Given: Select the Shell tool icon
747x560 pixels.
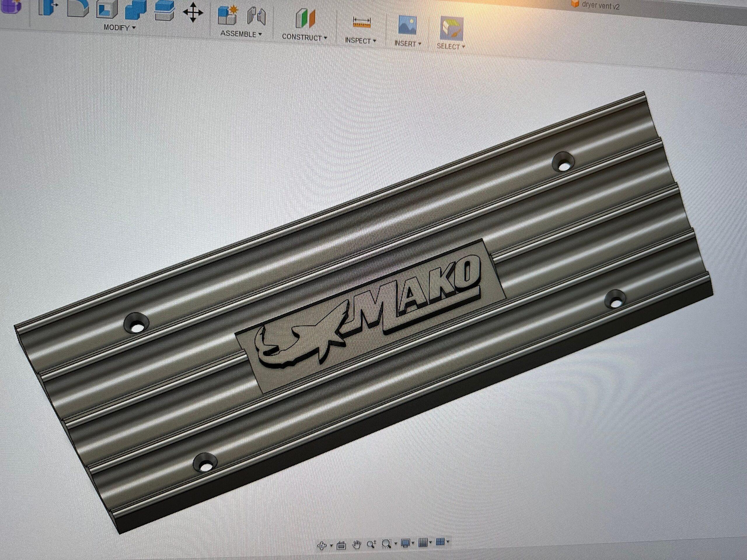Looking at the screenshot, I should coord(107,9).
